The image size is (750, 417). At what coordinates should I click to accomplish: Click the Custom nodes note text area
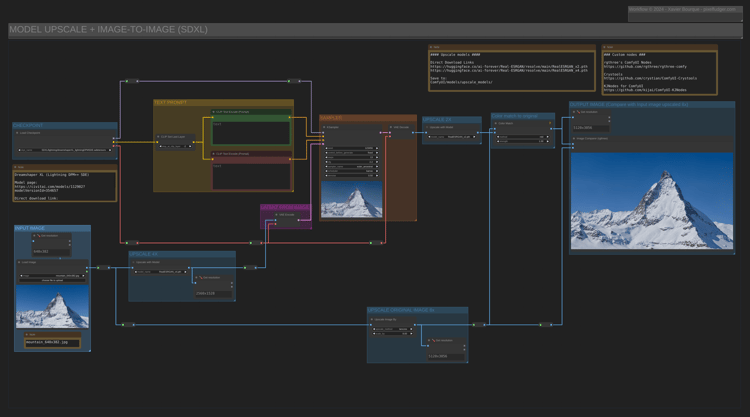pos(660,72)
